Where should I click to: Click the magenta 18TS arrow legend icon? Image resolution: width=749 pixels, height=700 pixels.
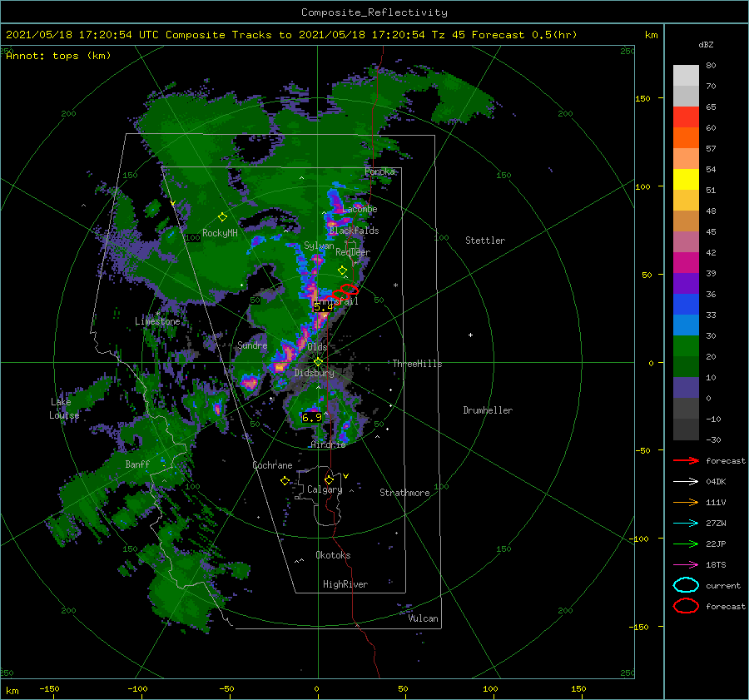[686, 565]
